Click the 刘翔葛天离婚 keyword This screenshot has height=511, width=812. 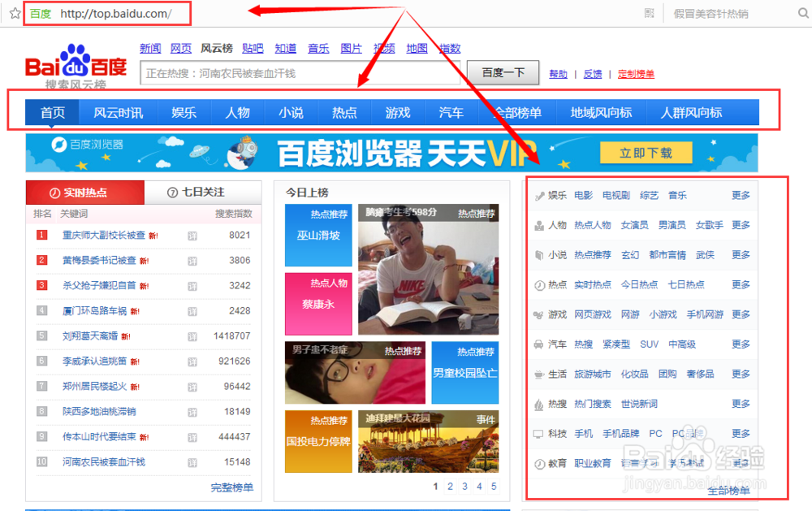(x=90, y=336)
